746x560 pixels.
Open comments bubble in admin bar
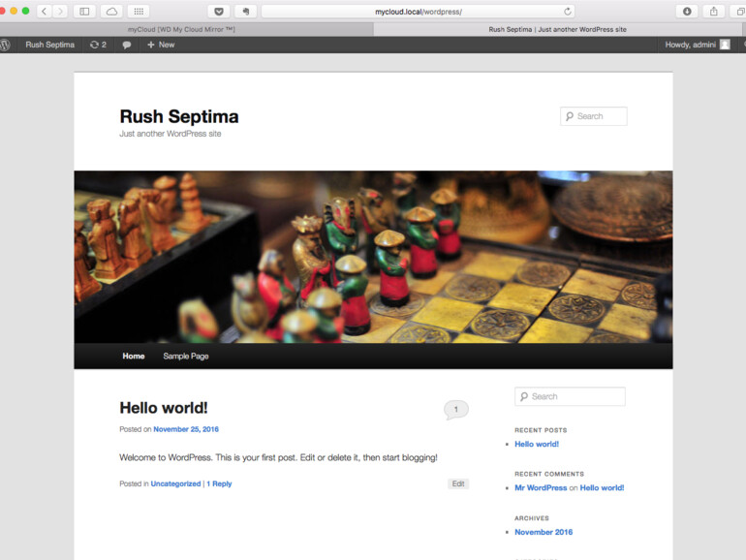pos(127,45)
